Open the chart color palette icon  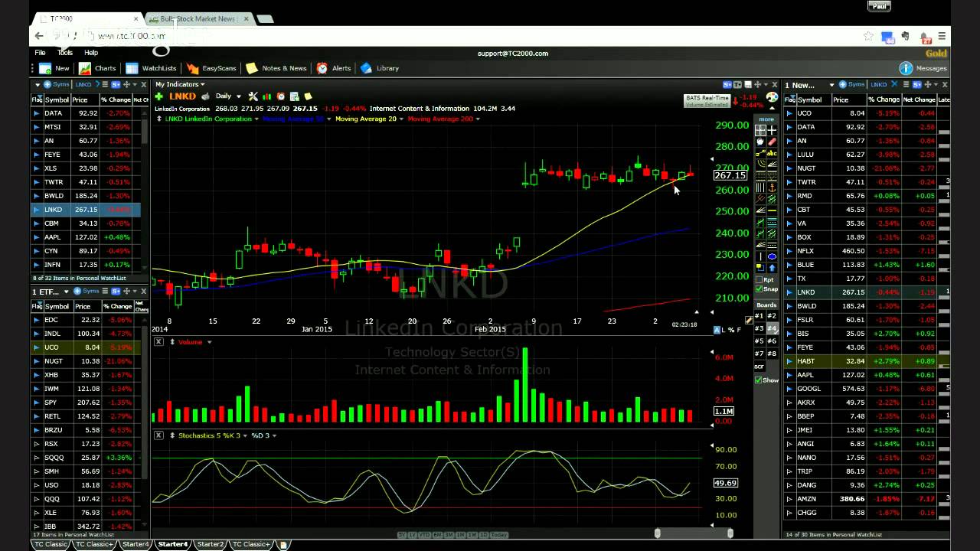pos(772,98)
